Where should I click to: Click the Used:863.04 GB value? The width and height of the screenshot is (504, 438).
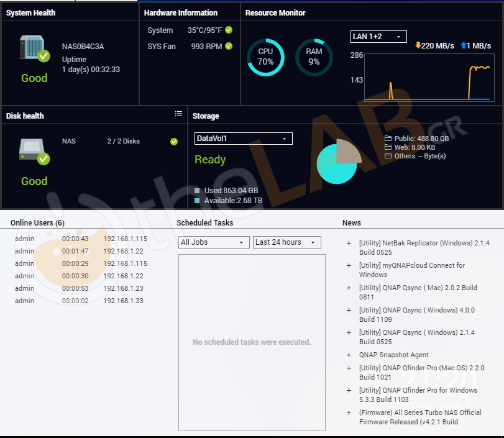pos(231,191)
